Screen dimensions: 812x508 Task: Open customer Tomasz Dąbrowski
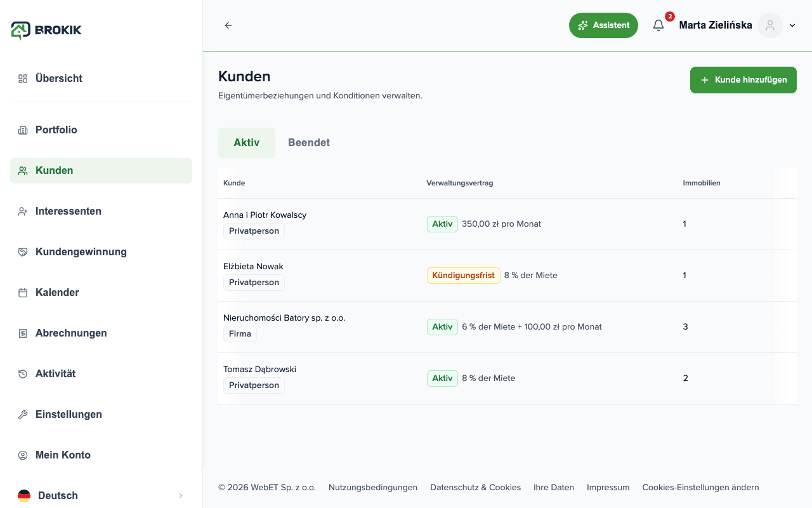pyautogui.click(x=259, y=370)
